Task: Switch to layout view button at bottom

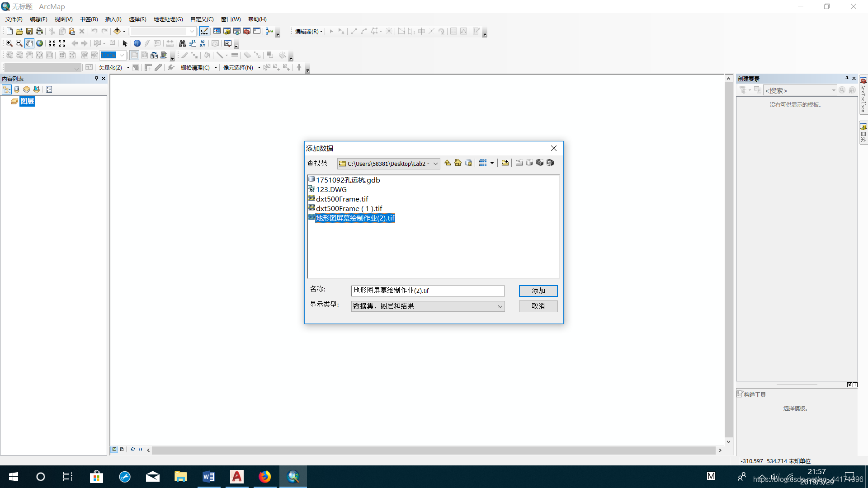Action: (x=122, y=450)
